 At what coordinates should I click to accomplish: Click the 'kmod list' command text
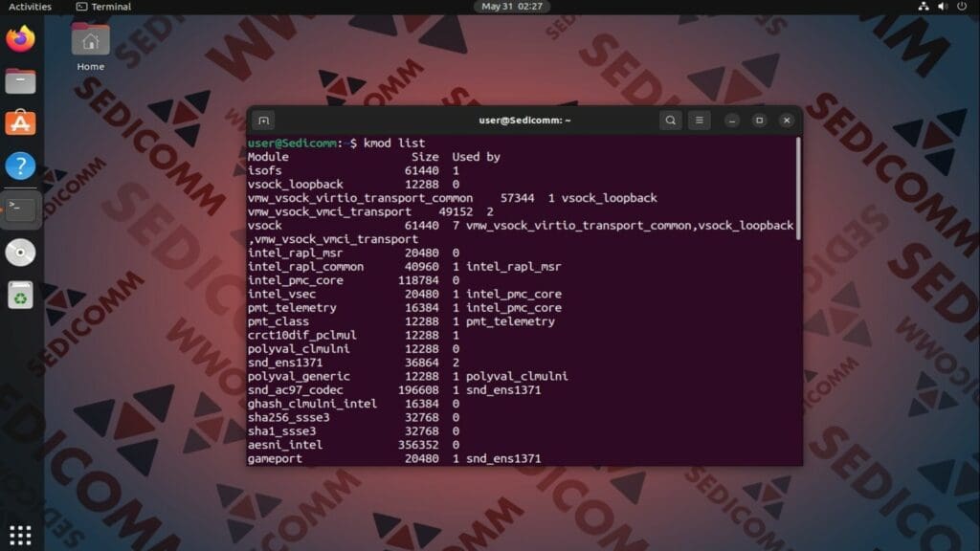click(394, 143)
